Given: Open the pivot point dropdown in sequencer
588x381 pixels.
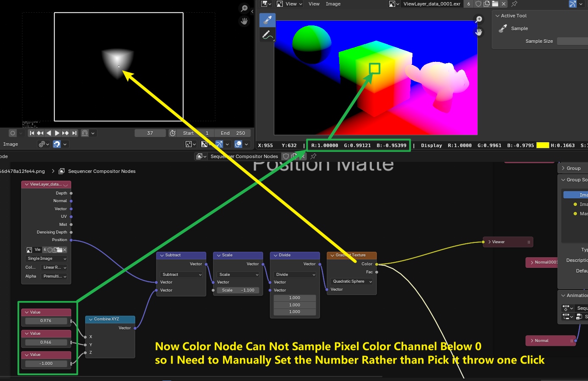Looking at the screenshot, I should 44,144.
